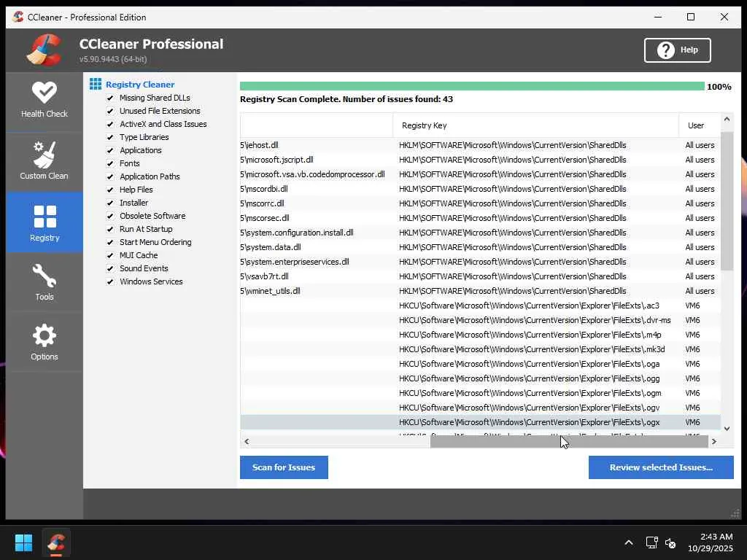Select the Registry grid icon in sidebar

[44, 217]
